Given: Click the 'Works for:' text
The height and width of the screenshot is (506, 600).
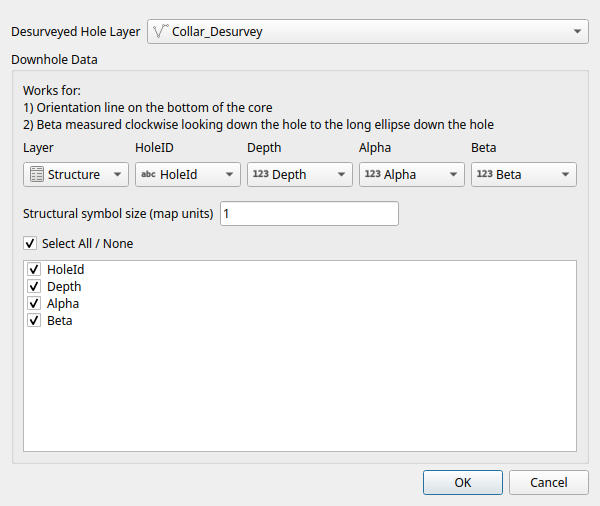Looking at the screenshot, I should (52, 91).
